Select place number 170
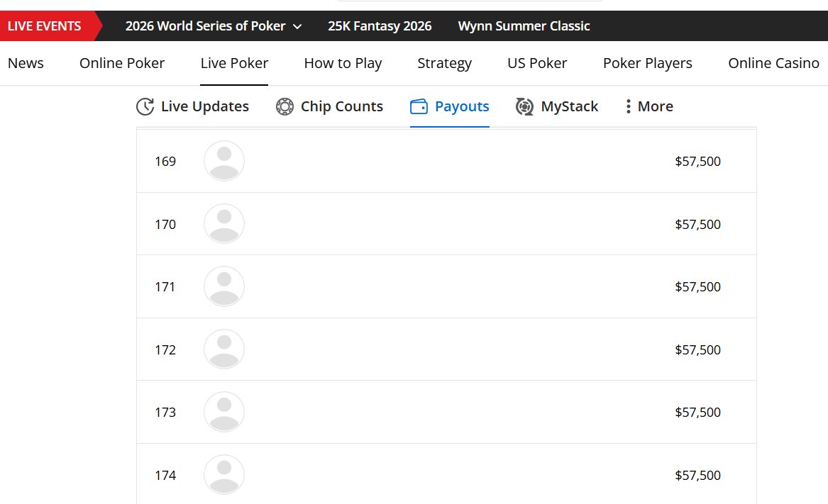The width and height of the screenshot is (828, 504). pyautogui.click(x=165, y=224)
